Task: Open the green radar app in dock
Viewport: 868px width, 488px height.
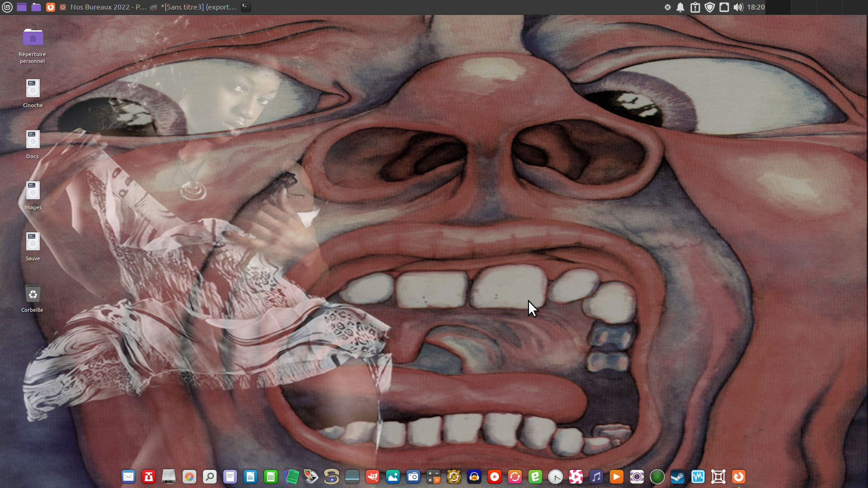Action: point(657,477)
